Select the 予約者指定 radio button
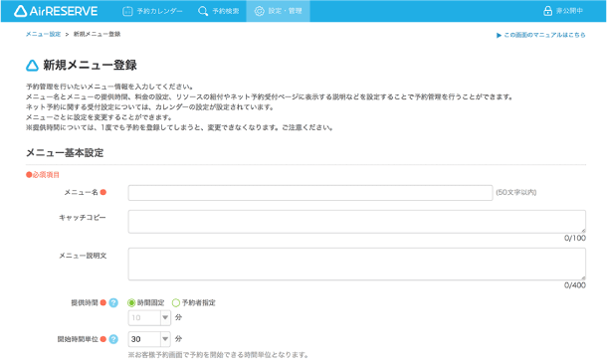 (x=176, y=303)
